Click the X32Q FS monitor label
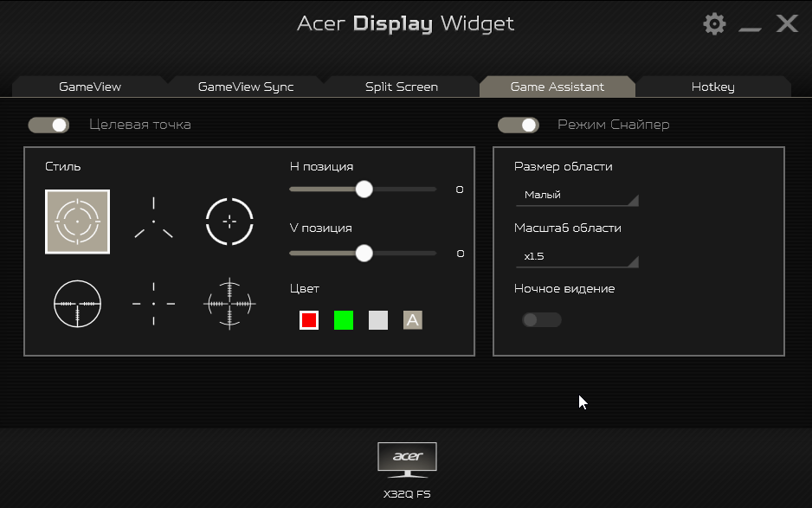 (407, 494)
